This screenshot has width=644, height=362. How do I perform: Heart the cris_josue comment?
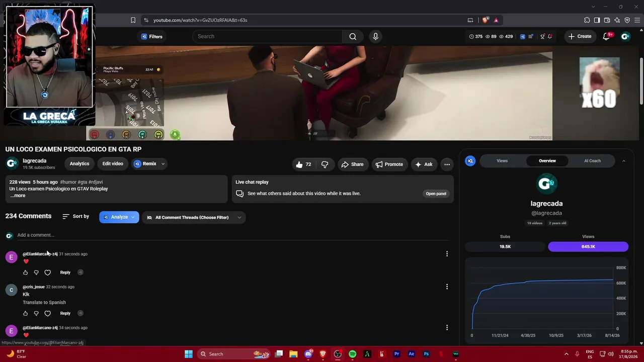point(47,313)
